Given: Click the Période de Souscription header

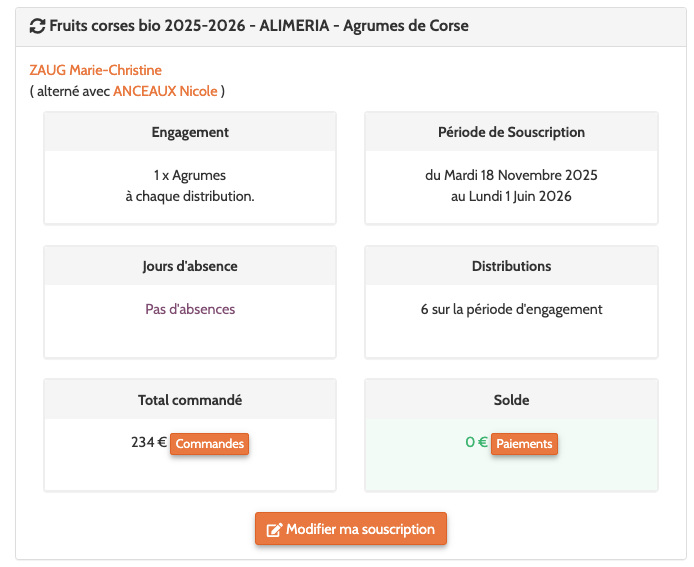Looking at the screenshot, I should coord(511,132).
